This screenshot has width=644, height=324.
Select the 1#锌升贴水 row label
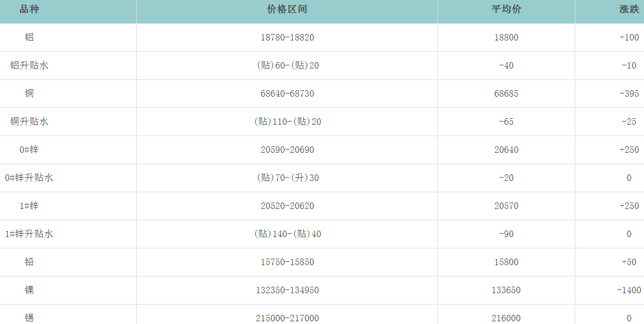(x=29, y=234)
